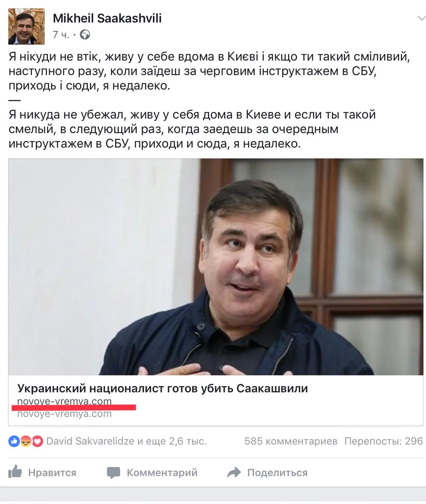This screenshot has width=426, height=504.
Task: Expand the post options chevron
Action: (x=421, y=18)
